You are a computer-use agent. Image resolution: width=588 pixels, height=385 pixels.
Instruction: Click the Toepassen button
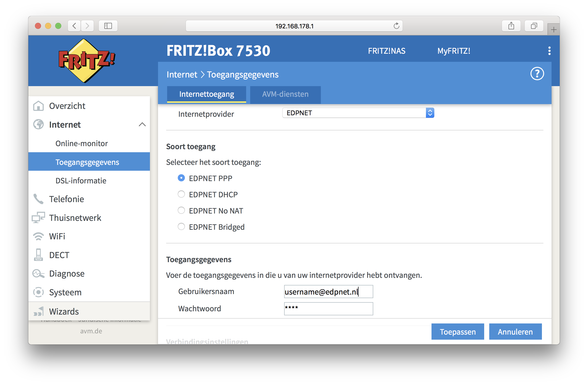pos(458,332)
